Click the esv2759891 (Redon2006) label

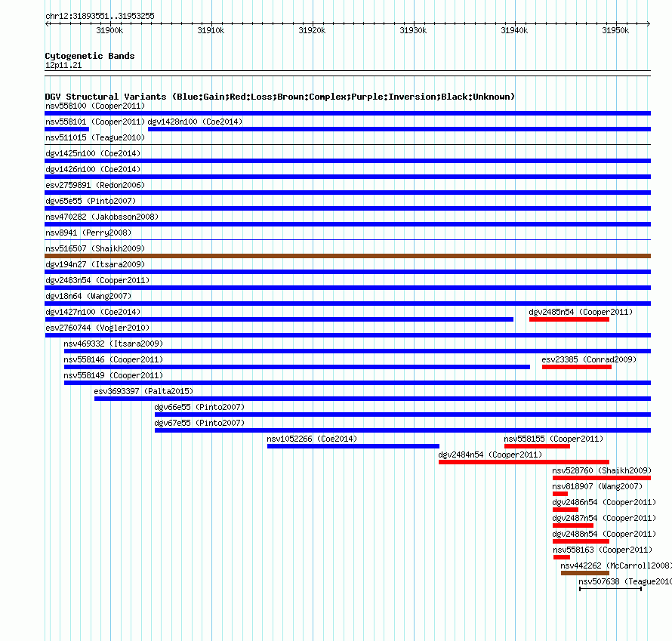(x=95, y=185)
